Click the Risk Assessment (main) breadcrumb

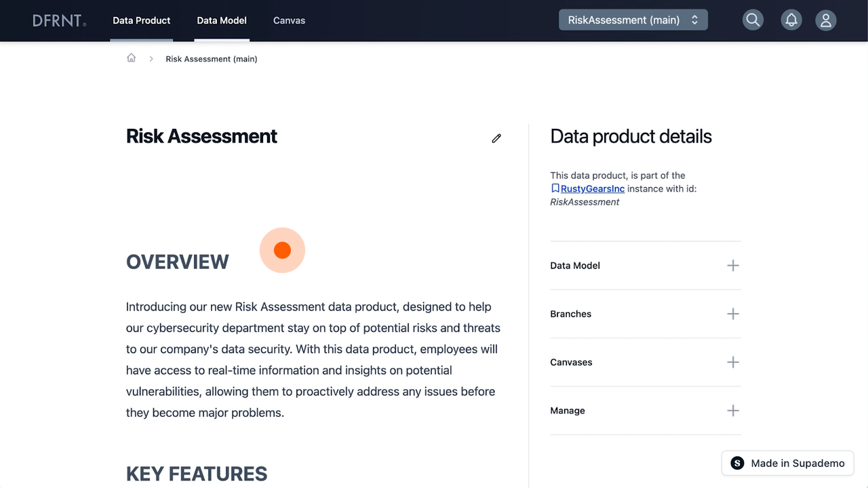(x=211, y=59)
